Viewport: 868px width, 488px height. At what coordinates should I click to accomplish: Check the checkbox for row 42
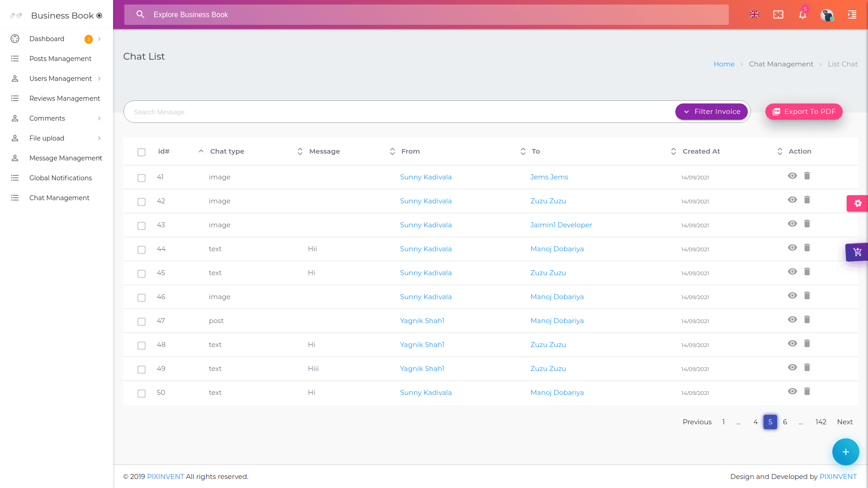(142, 202)
